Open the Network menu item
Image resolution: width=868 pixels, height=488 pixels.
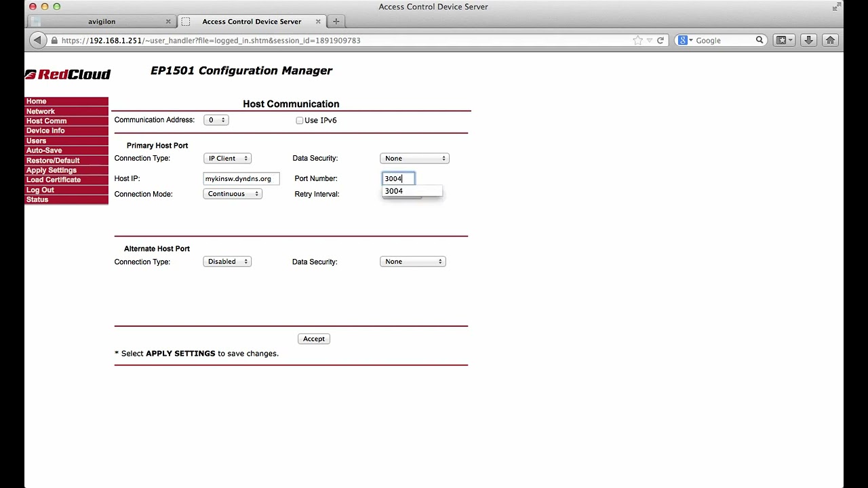[x=66, y=111]
